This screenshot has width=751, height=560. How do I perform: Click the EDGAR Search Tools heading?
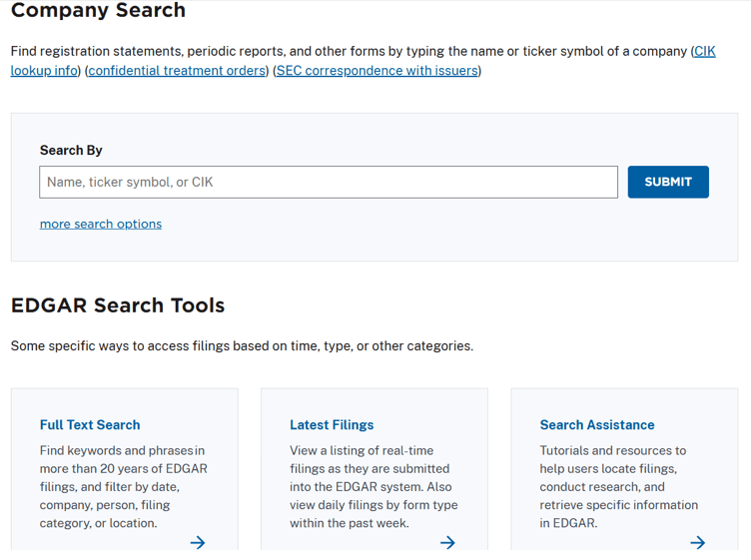click(x=118, y=305)
